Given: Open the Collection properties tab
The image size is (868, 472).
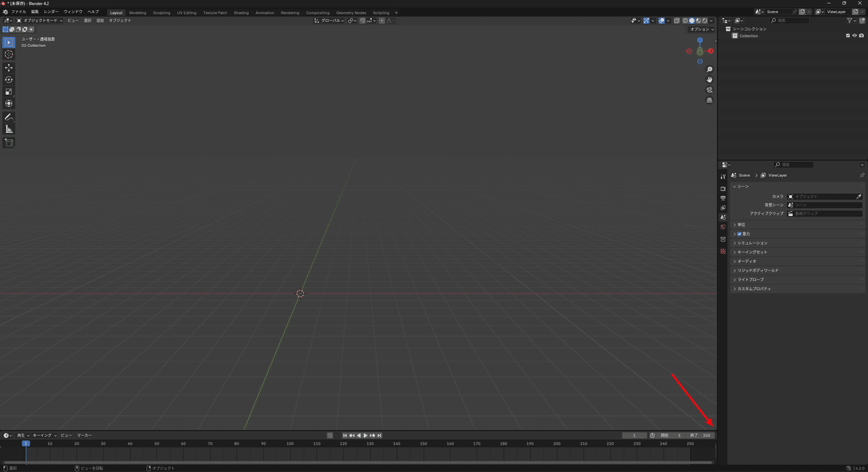Looking at the screenshot, I should (723, 239).
